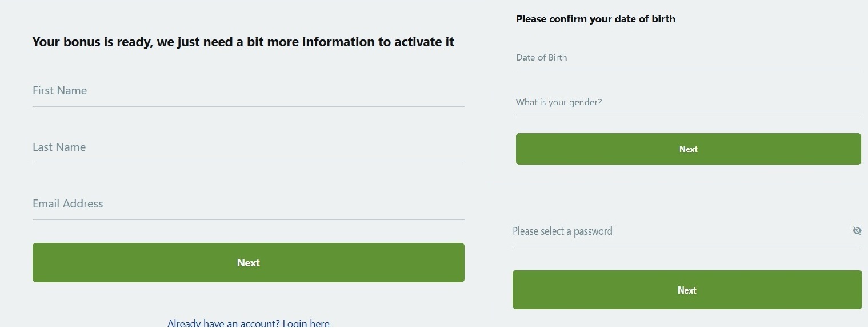Image resolution: width=868 pixels, height=328 pixels.
Task: Open gender options combo box
Action: (x=688, y=103)
